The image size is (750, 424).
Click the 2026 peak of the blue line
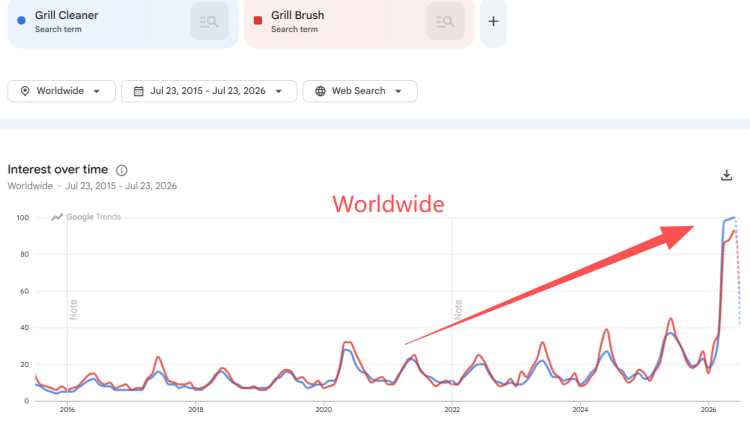[734, 218]
